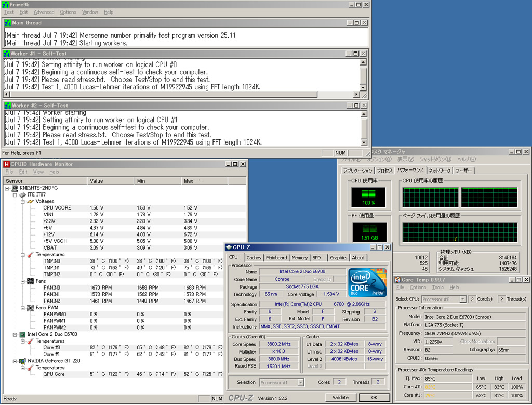Click the Sensor column header
Viewport: 532px width, 405px height.
(x=45, y=181)
